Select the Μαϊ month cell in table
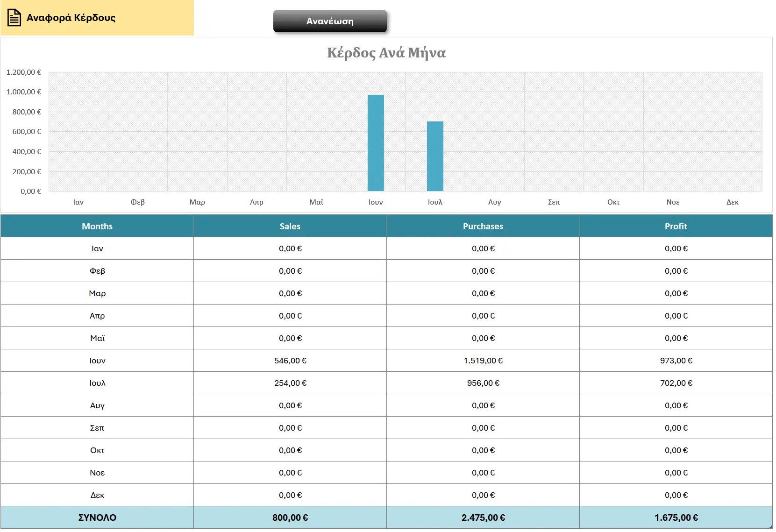The image size is (776, 532). pos(97,338)
